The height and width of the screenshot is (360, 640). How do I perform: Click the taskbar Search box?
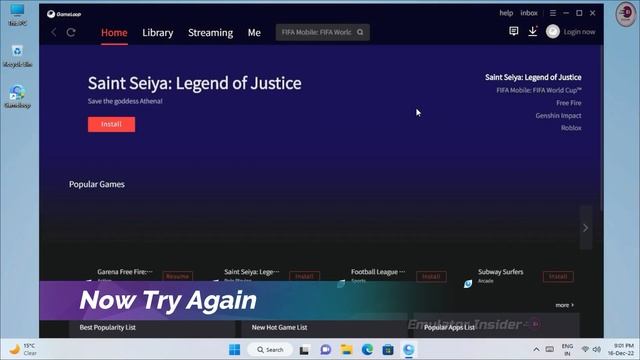pyautogui.click(x=270, y=349)
